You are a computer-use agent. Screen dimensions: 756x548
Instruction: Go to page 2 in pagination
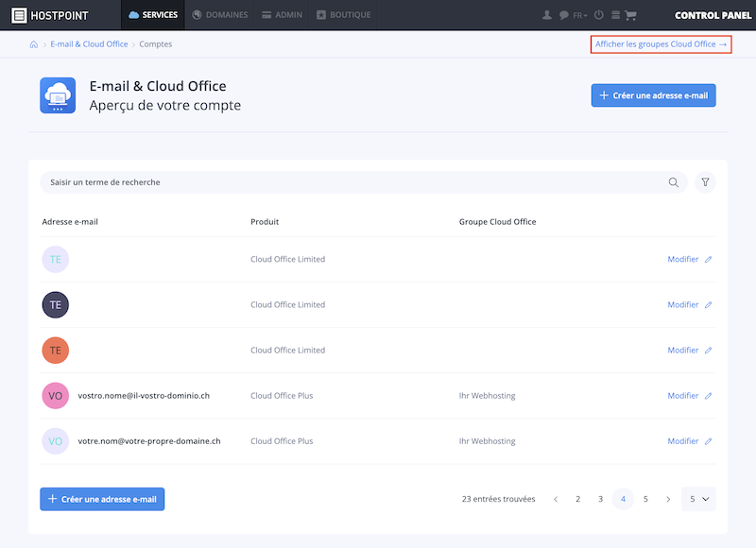[x=577, y=499]
